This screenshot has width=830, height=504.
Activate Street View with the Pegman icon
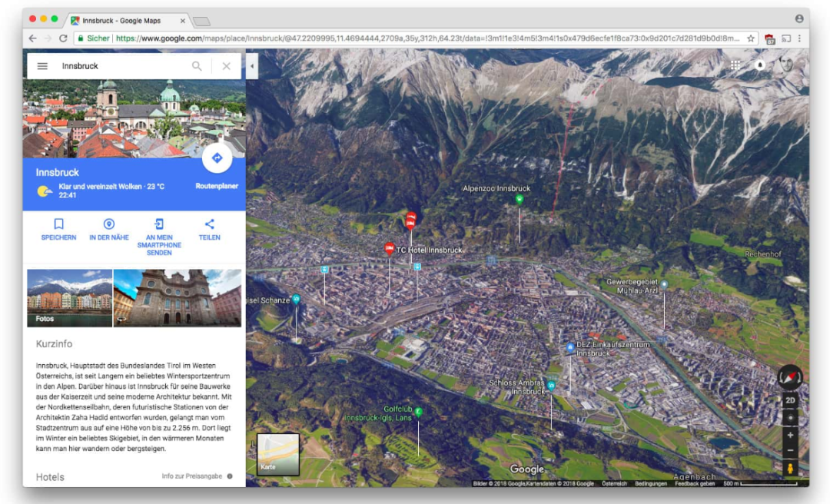tap(790, 466)
